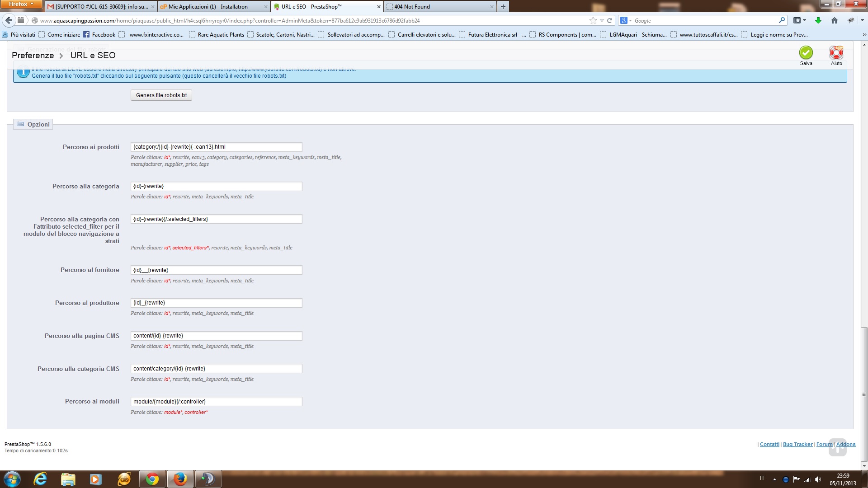Screen dimensions: 868x488
Task: Click the scroll-to-top arrow button
Action: click(x=837, y=448)
